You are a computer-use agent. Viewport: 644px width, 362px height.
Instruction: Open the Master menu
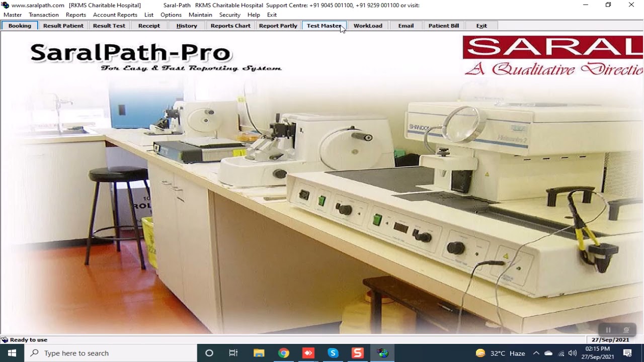tap(13, 15)
